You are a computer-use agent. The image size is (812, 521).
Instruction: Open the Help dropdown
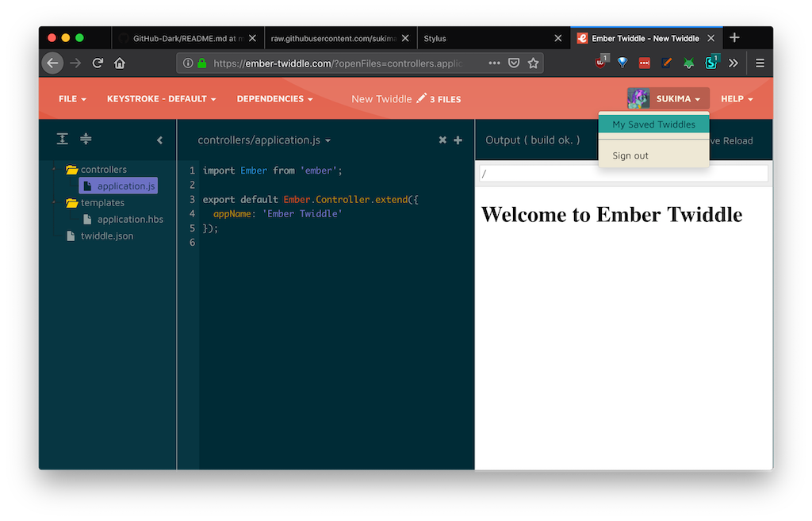click(x=737, y=99)
